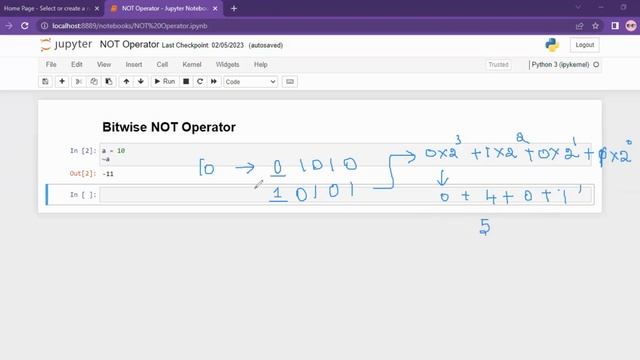Restart the kernel with circular arrow icon

[x=200, y=82]
